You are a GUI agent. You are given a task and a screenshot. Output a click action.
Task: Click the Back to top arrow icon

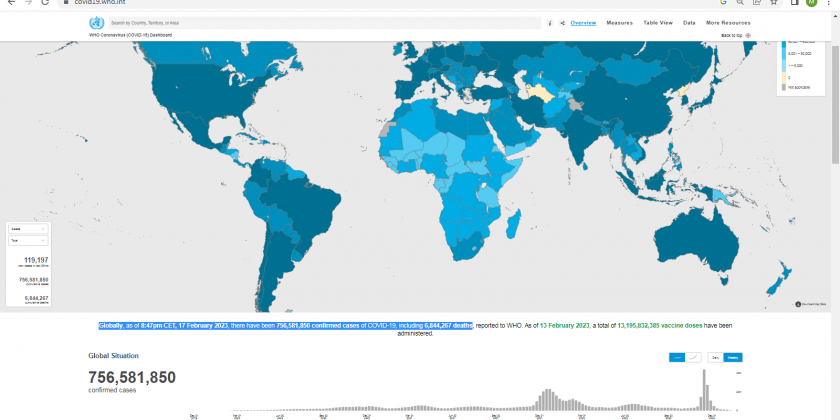tap(748, 35)
